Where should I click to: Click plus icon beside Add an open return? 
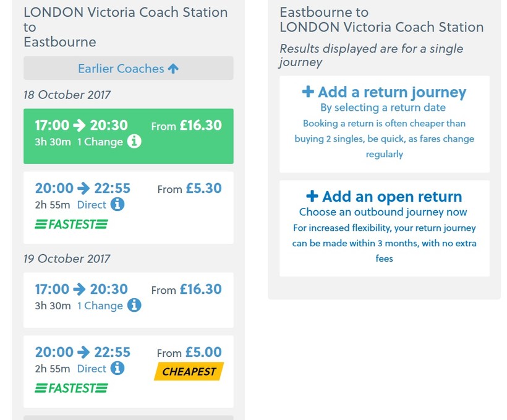pyautogui.click(x=312, y=197)
